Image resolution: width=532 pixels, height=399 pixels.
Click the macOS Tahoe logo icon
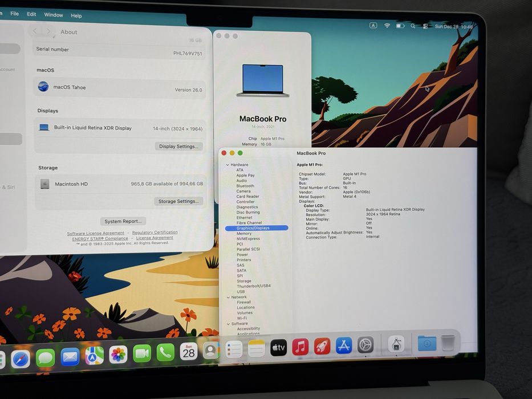point(43,87)
